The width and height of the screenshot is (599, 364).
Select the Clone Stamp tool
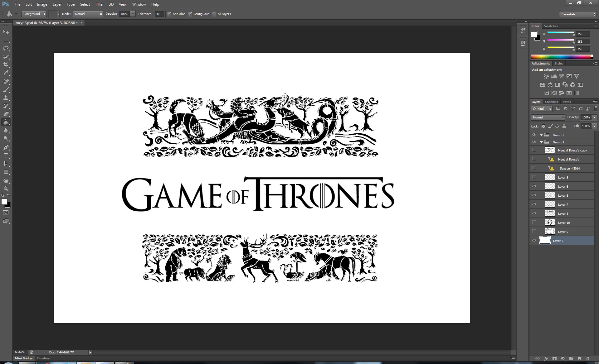click(6, 98)
